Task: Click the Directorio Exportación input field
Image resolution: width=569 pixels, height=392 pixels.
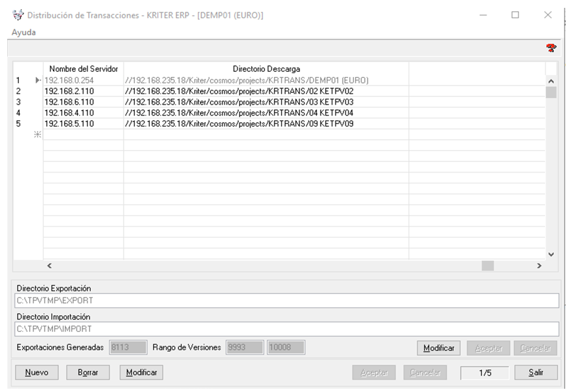Action: coord(286,301)
